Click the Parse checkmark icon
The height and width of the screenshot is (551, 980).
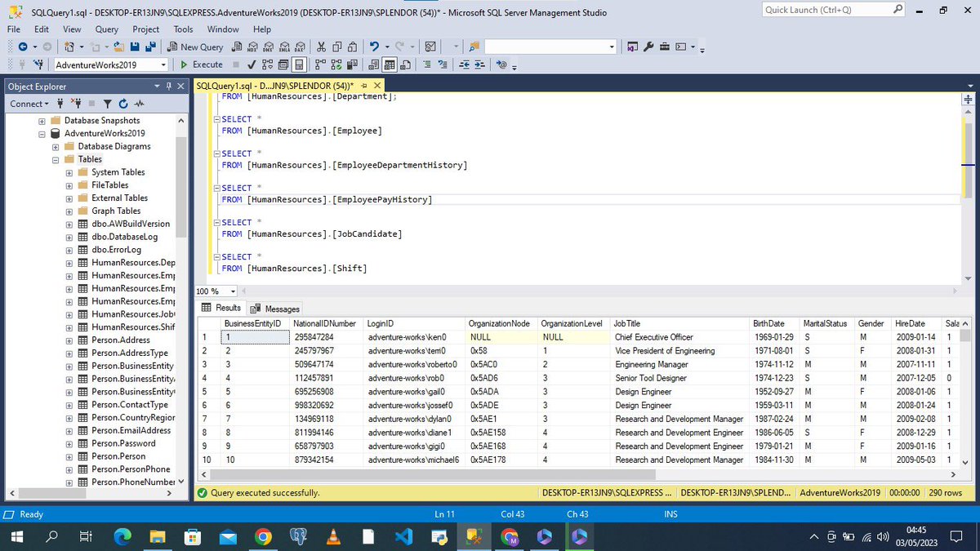pyautogui.click(x=252, y=64)
